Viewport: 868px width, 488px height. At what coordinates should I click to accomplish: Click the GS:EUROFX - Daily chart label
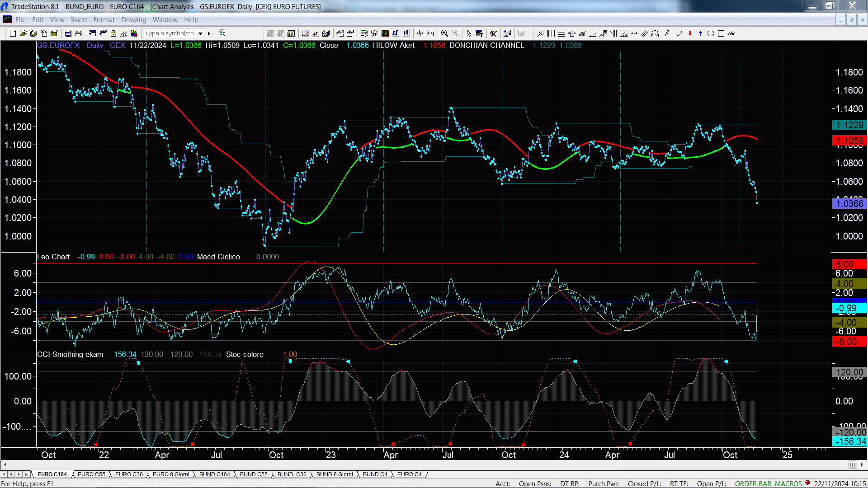pos(70,45)
